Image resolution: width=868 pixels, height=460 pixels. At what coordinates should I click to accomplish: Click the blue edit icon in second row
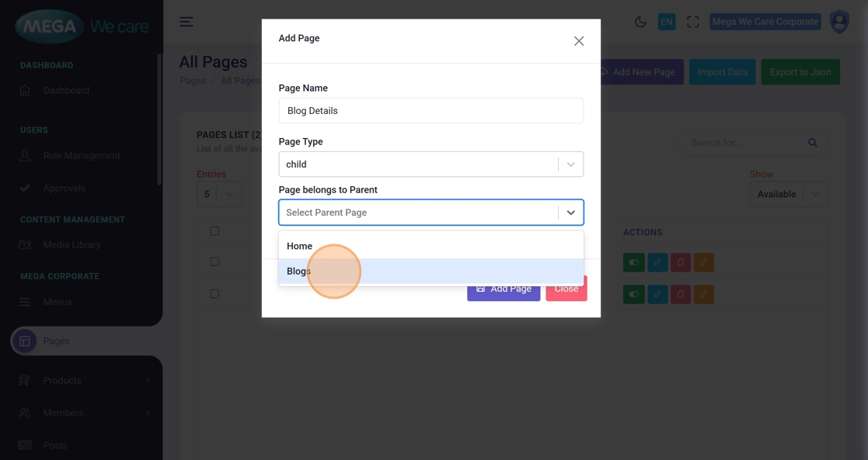pos(657,295)
